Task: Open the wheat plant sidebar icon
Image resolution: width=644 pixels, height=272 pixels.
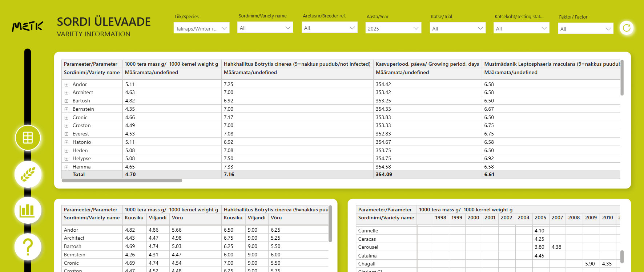Action: click(28, 174)
